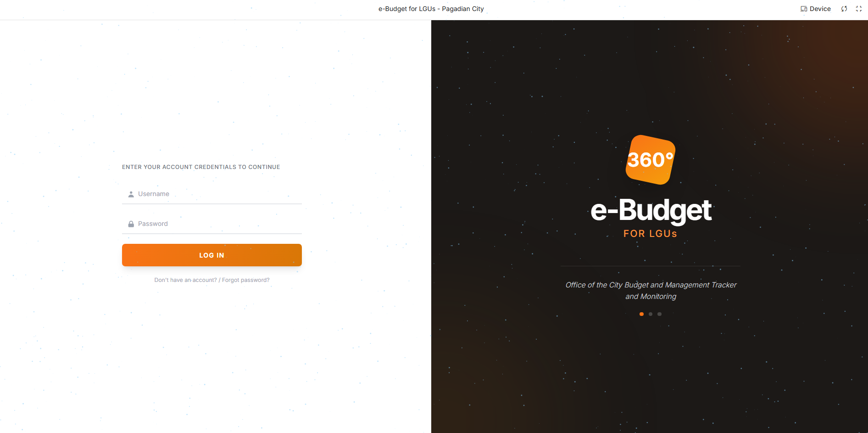Open the Device selector in the top bar

(x=816, y=9)
